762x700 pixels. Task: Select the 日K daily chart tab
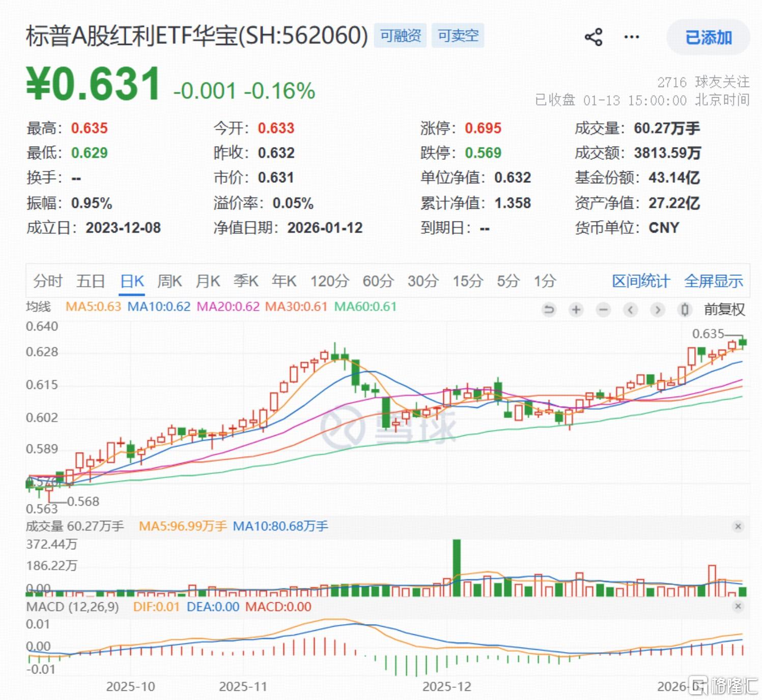[132, 281]
